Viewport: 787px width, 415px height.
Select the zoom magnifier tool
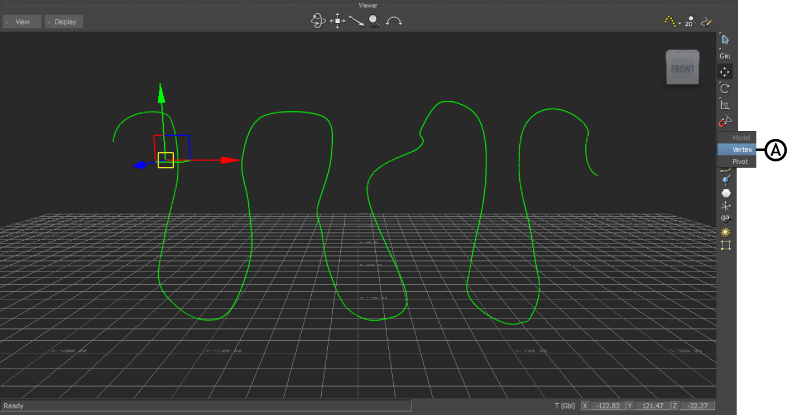[x=374, y=21]
